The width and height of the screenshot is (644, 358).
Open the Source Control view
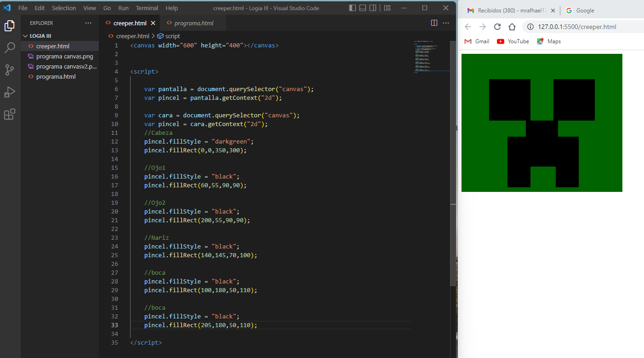click(x=10, y=69)
